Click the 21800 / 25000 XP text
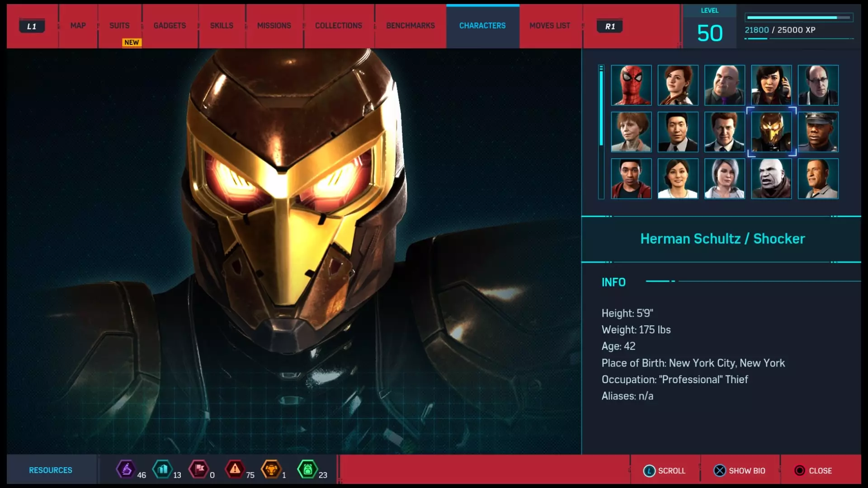The image size is (868, 488). coord(780,30)
